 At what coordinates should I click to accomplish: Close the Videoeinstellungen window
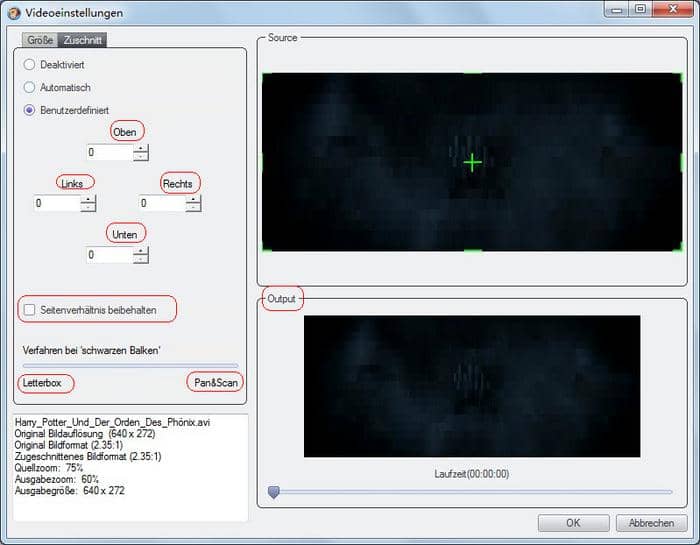[x=673, y=9]
